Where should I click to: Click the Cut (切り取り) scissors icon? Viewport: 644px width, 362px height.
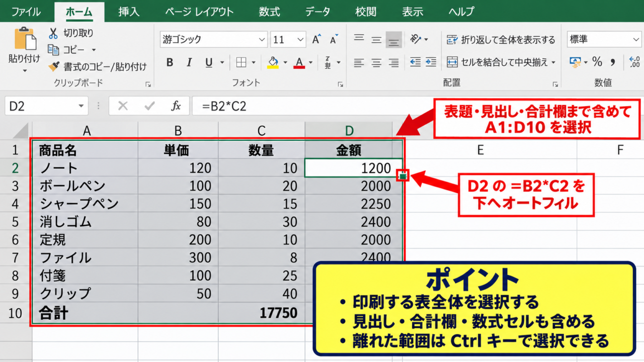pyautogui.click(x=53, y=34)
